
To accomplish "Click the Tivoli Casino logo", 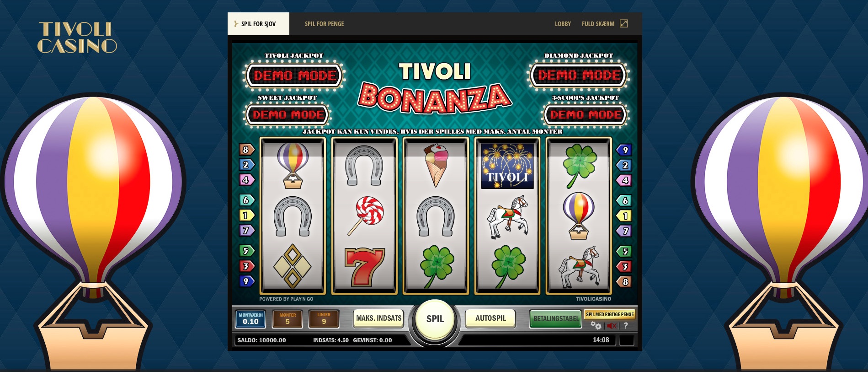I will click(77, 38).
